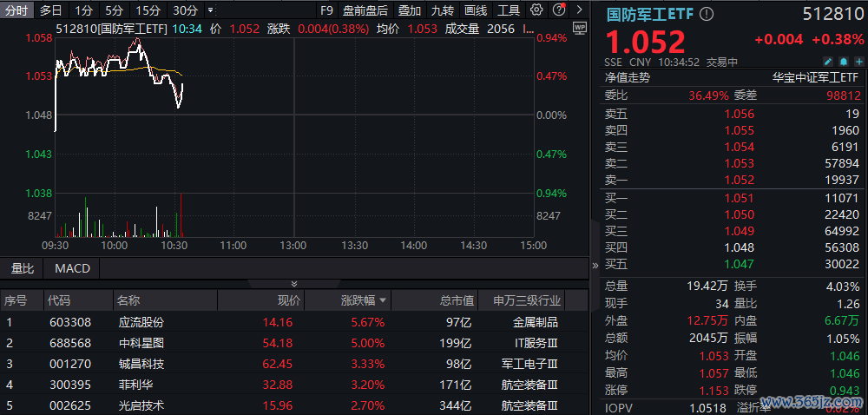Click the 应流股份 stock row
868x415 pixels.
[141, 321]
